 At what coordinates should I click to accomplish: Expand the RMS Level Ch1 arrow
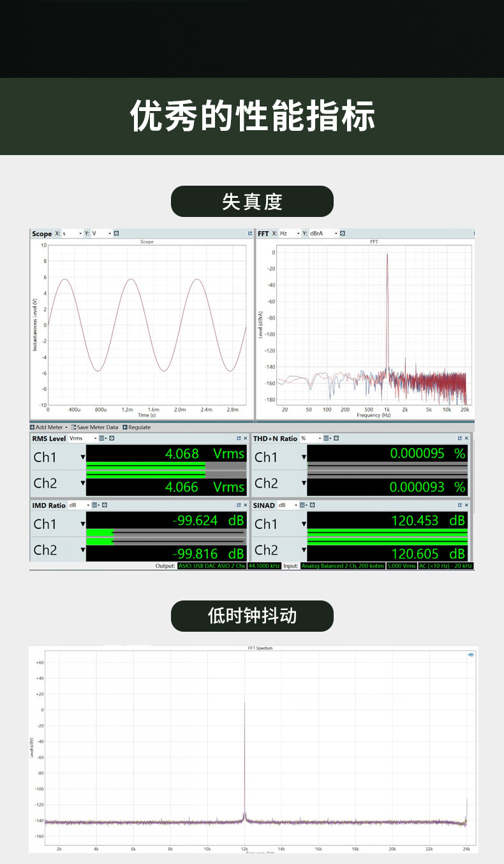(82, 458)
